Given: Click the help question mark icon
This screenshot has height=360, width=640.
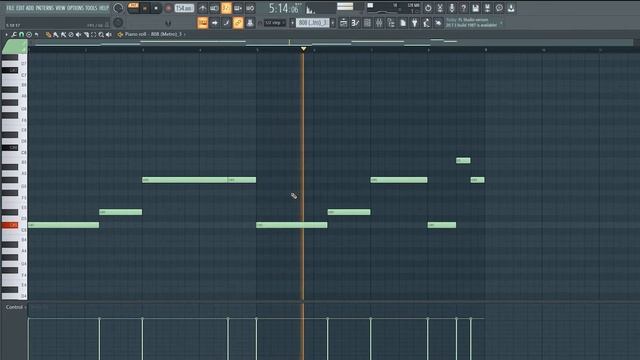Looking at the screenshot, I should tap(464, 8).
